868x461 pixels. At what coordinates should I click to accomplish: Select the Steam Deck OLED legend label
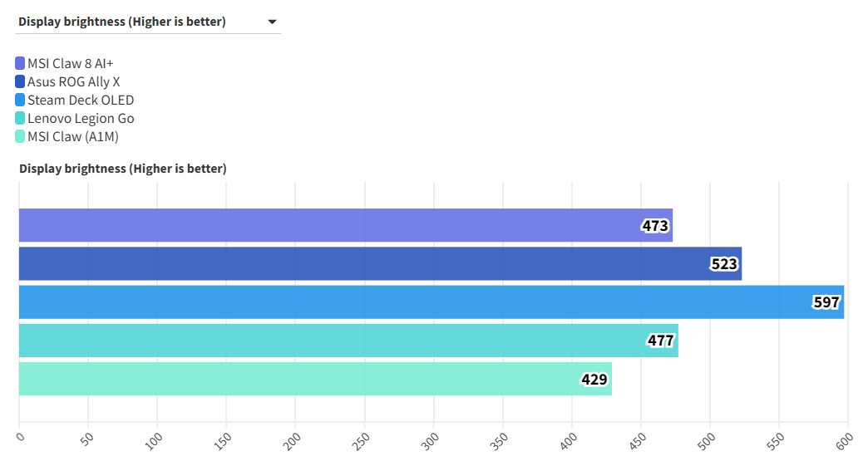tap(81, 100)
